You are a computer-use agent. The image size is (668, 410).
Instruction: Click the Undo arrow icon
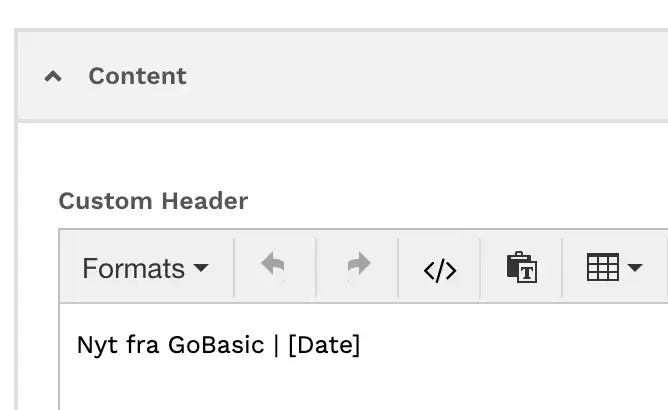pos(274,267)
